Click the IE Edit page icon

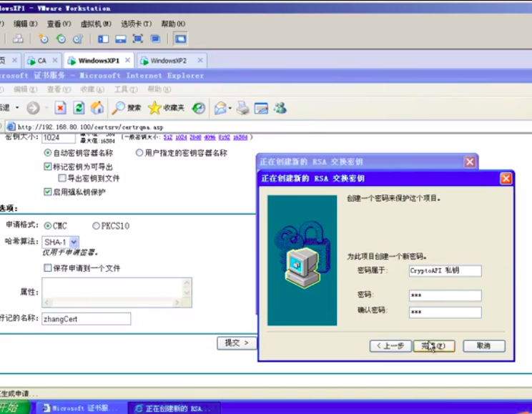click(261, 108)
